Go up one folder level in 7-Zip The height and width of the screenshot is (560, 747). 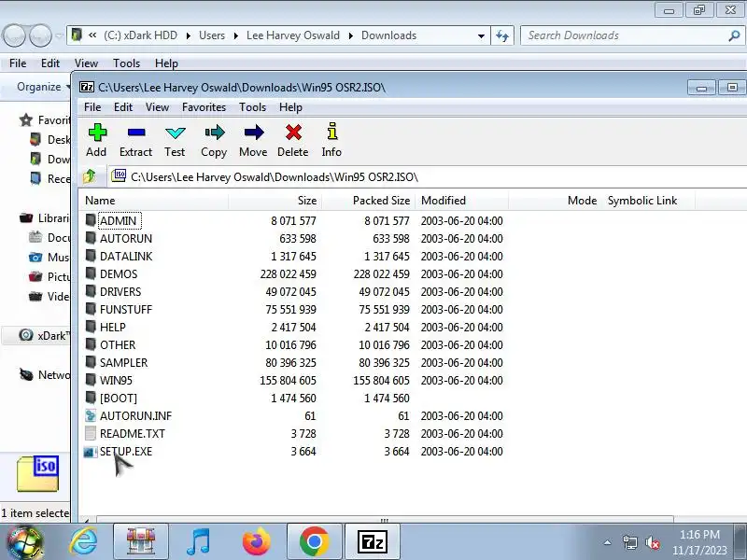(x=89, y=176)
